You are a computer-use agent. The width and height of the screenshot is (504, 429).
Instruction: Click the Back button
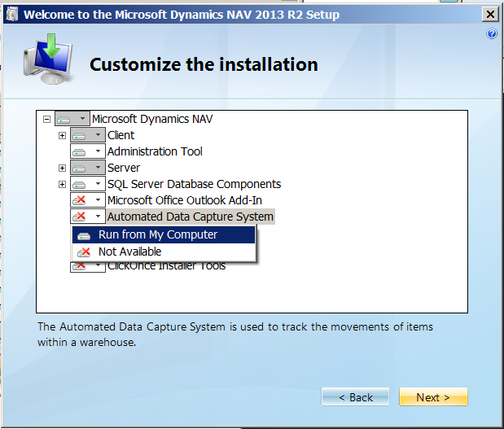(356, 397)
